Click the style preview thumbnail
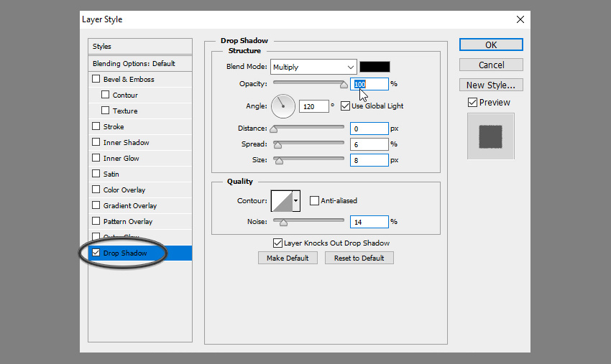The width and height of the screenshot is (611, 364). pyautogui.click(x=490, y=136)
